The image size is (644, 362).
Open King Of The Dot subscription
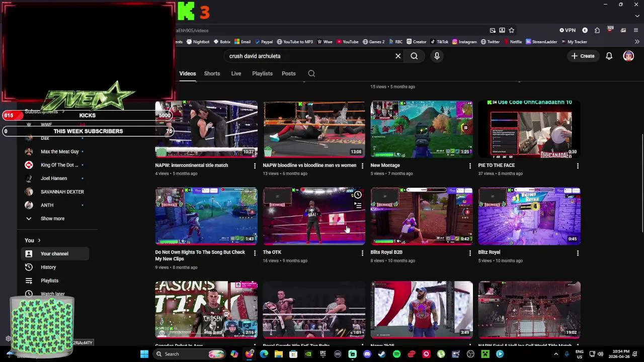click(x=59, y=165)
